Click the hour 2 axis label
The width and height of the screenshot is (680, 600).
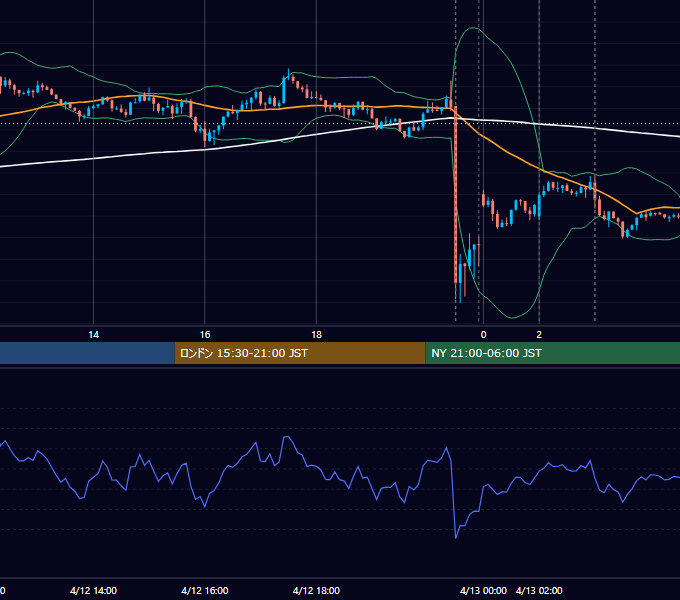pyautogui.click(x=539, y=335)
